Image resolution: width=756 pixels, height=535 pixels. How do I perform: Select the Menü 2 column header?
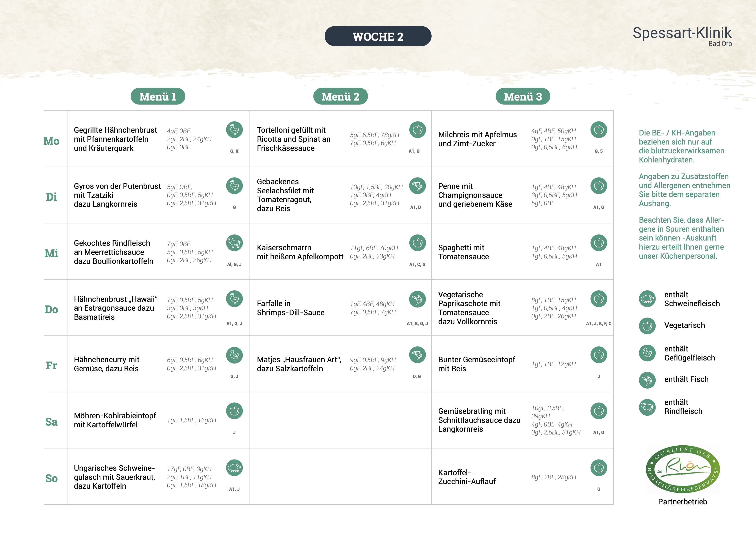pos(340,96)
